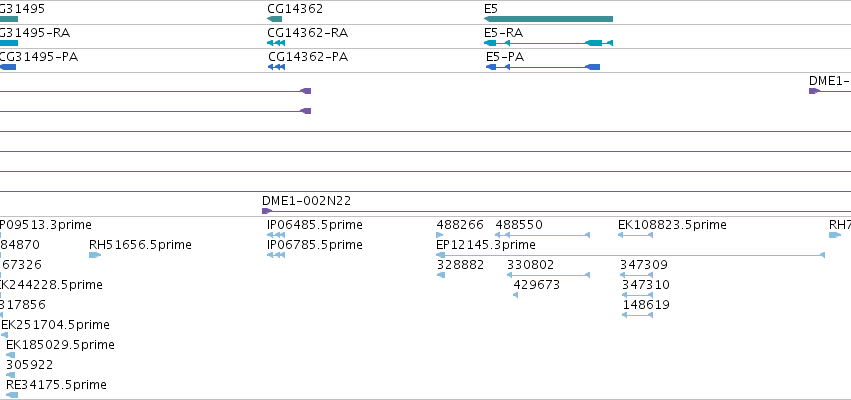851x400 pixels.
Task: Select the CG14362-PA label
Action: tap(308, 57)
